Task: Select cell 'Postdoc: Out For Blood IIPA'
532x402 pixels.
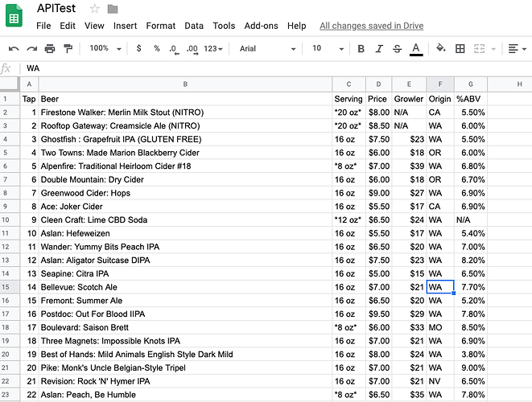Action: point(185,314)
